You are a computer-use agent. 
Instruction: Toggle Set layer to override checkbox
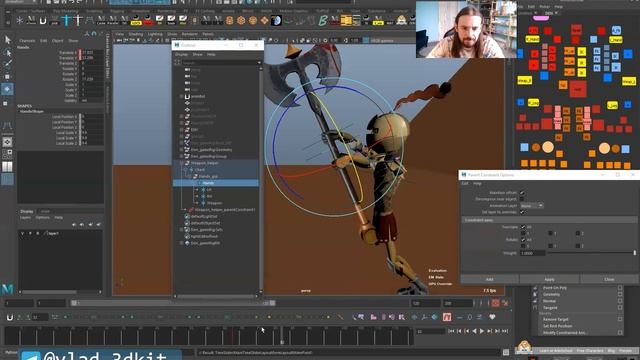coord(522,212)
